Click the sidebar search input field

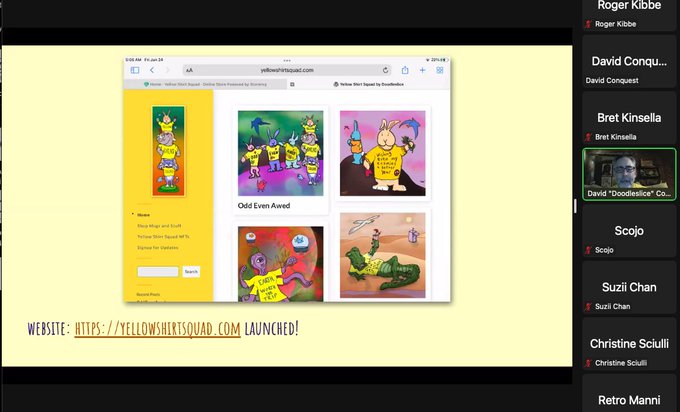[x=158, y=271]
